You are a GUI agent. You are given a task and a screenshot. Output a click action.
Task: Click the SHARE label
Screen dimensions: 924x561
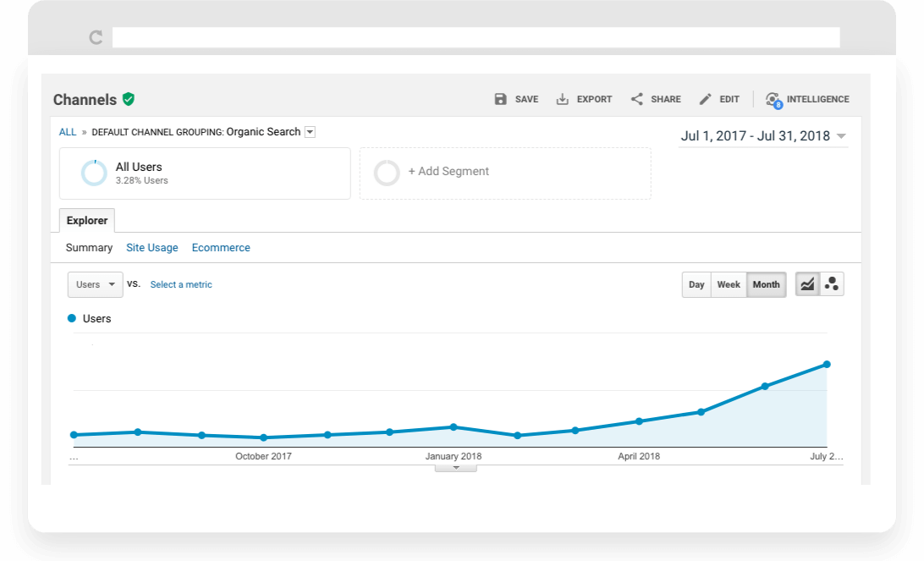click(x=666, y=99)
